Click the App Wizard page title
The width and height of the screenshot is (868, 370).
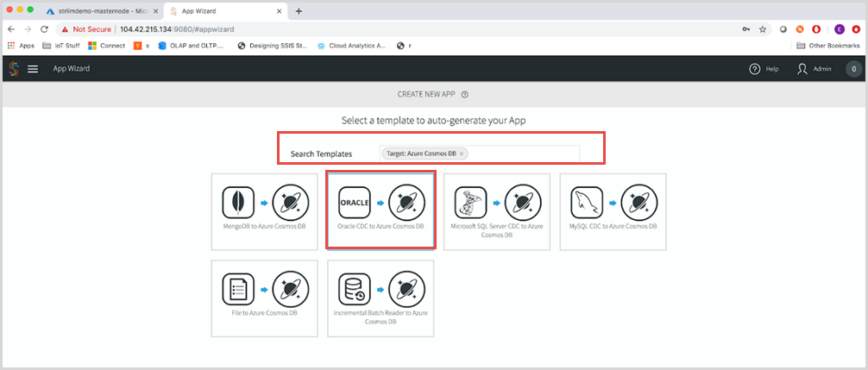pyautogui.click(x=72, y=69)
